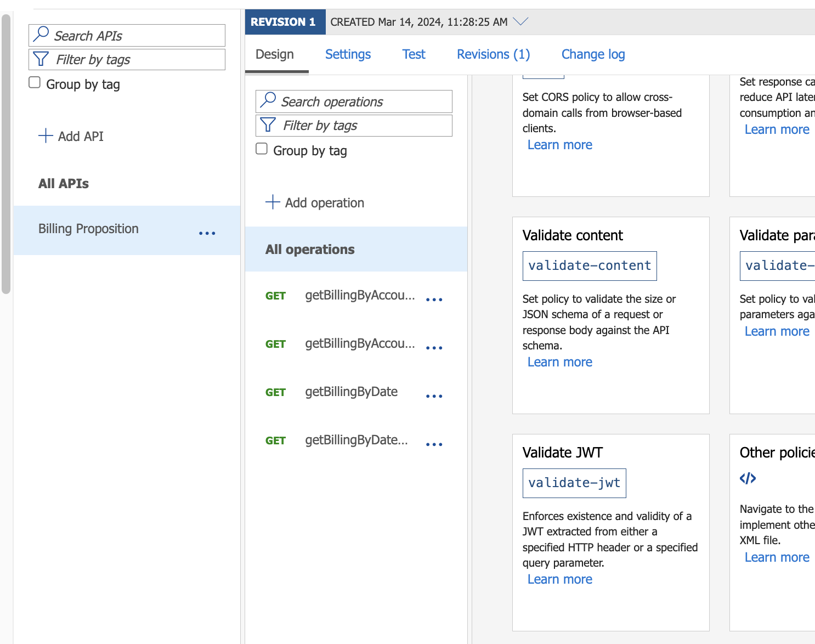Select the validate-content policy button
This screenshot has height=644, width=815.
coord(590,266)
